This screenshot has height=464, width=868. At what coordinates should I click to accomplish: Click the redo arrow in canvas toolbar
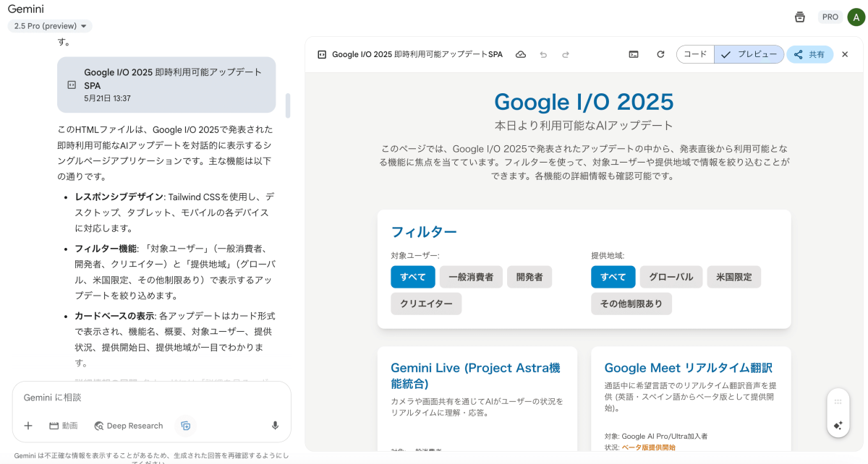pyautogui.click(x=566, y=54)
